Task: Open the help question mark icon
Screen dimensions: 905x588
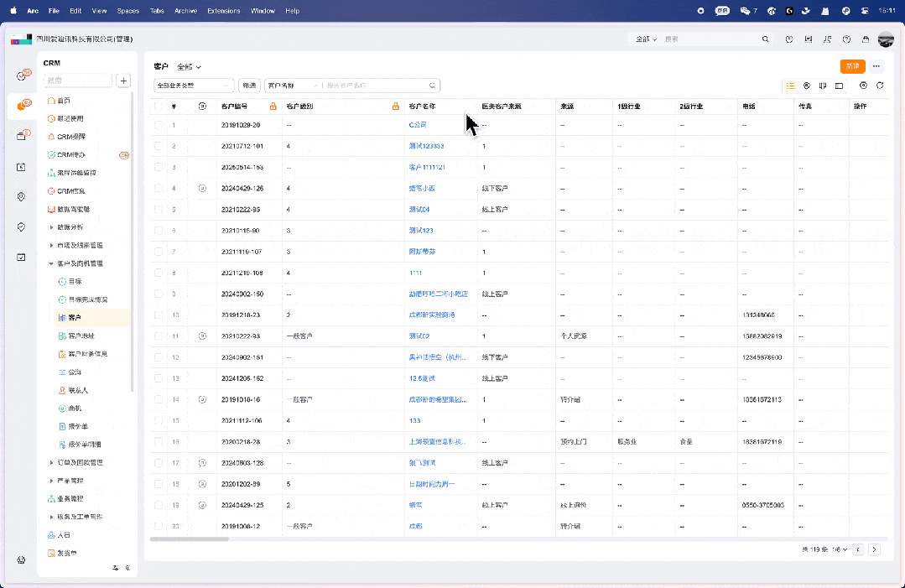Action: pyautogui.click(x=846, y=39)
